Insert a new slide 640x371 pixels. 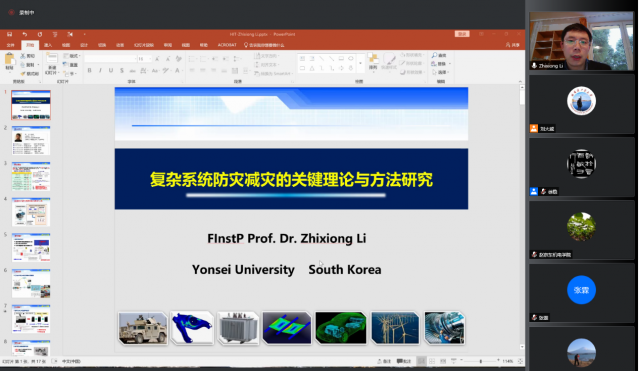[x=52, y=63]
